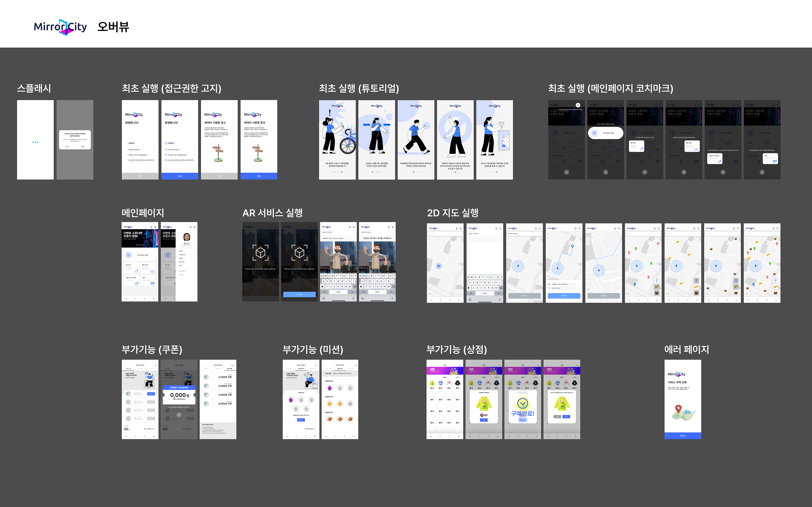Toggle E-mail 및 SMS consent checkbox on first screen
The width and height of the screenshot is (812, 507).
coord(126,160)
